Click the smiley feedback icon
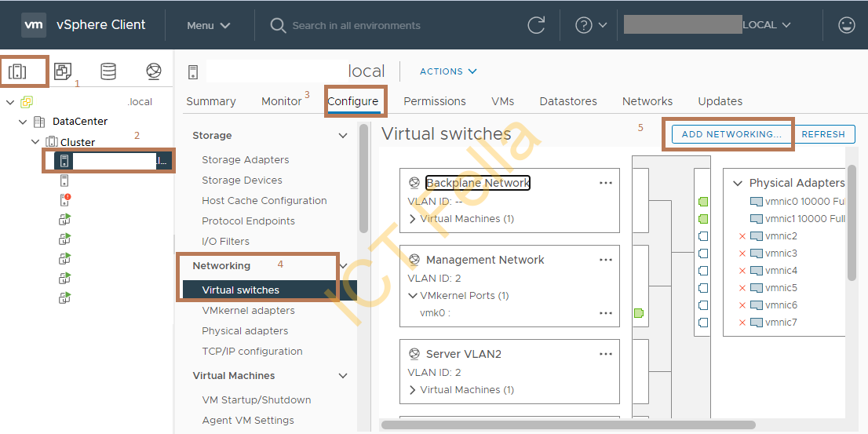 (x=846, y=25)
